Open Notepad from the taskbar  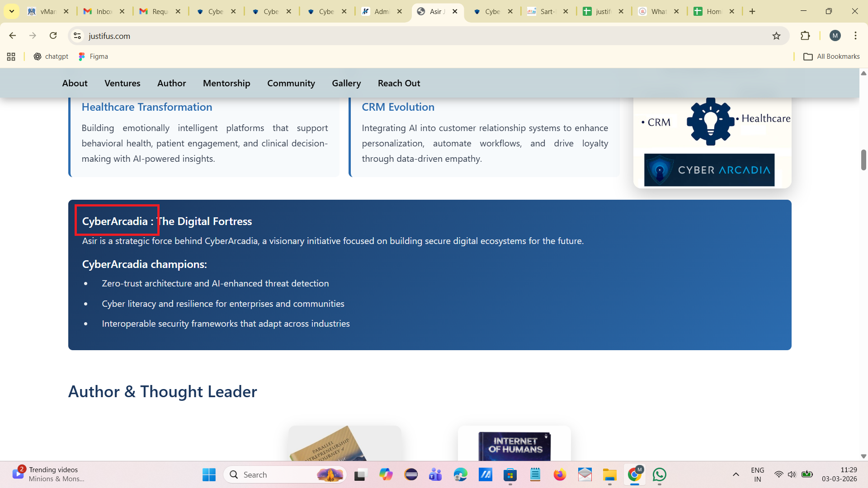click(x=535, y=474)
